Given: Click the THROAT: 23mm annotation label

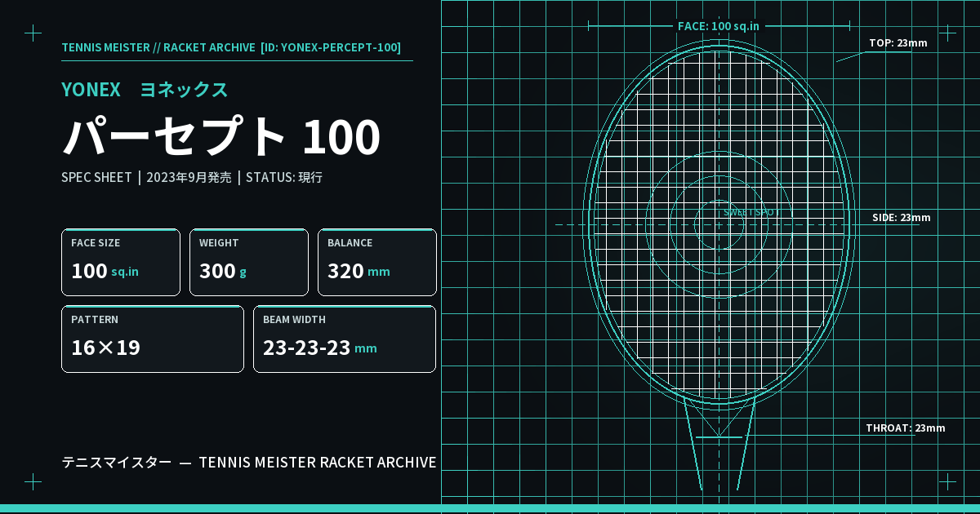Looking at the screenshot, I should click(906, 428).
